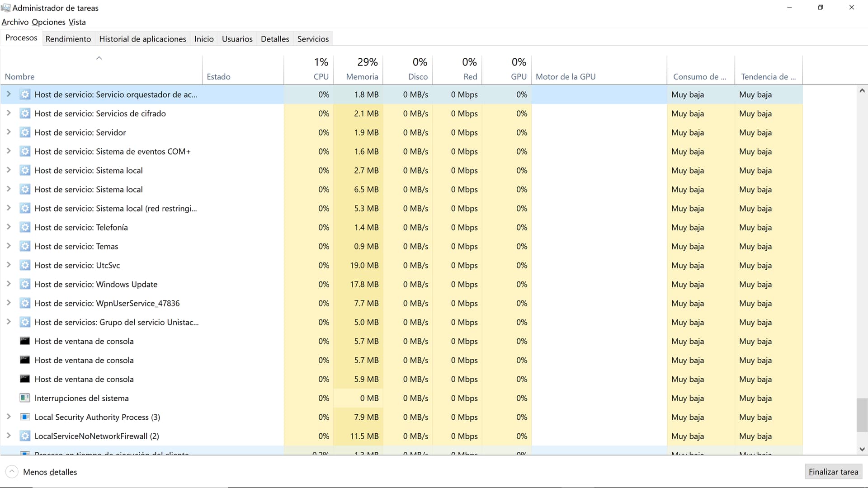The image size is (868, 488).
Task: Sort by the GPU column header
Action: 507,70
